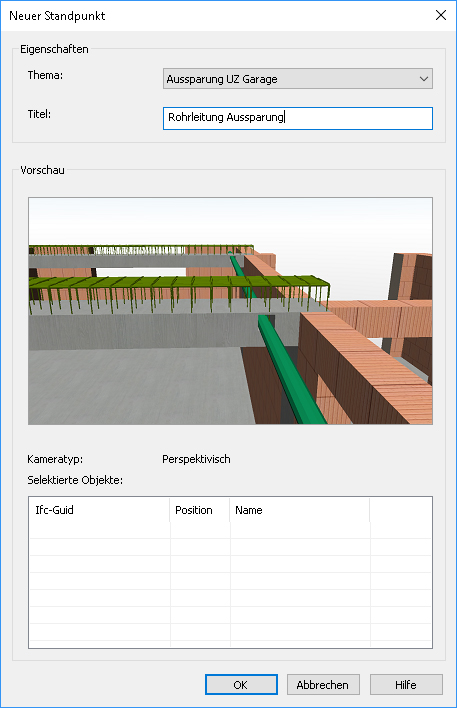Click the 'Selektierte Objekte:' label
This screenshot has height=708, width=457.
75,480
